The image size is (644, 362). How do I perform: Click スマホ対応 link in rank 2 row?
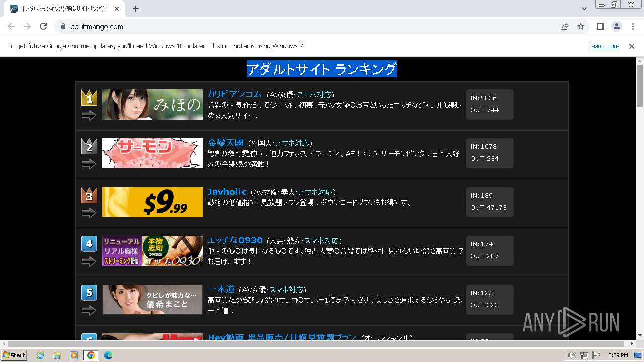pyautogui.click(x=292, y=143)
